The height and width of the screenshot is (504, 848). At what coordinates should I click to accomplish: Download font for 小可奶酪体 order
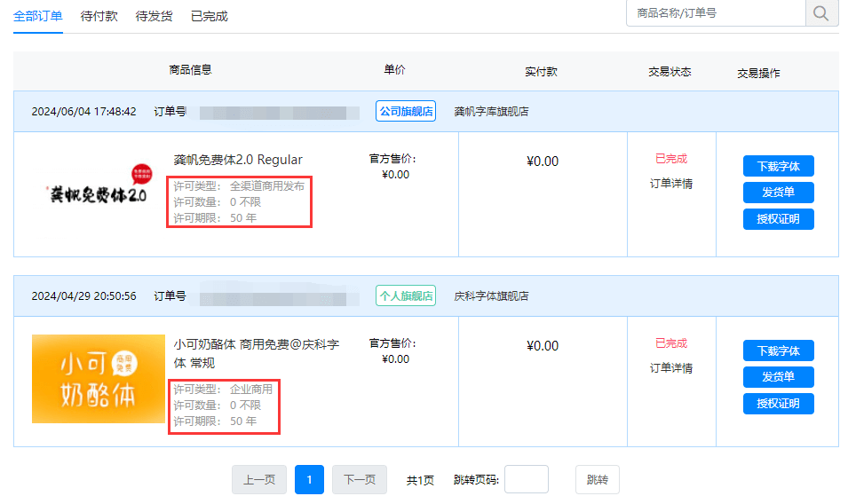point(778,350)
